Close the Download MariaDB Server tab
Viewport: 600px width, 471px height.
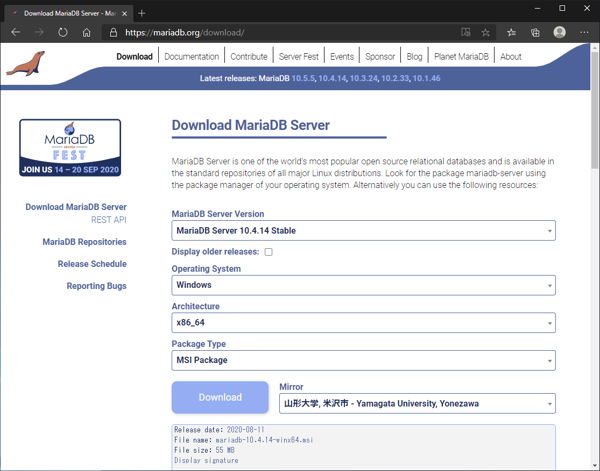pos(124,13)
